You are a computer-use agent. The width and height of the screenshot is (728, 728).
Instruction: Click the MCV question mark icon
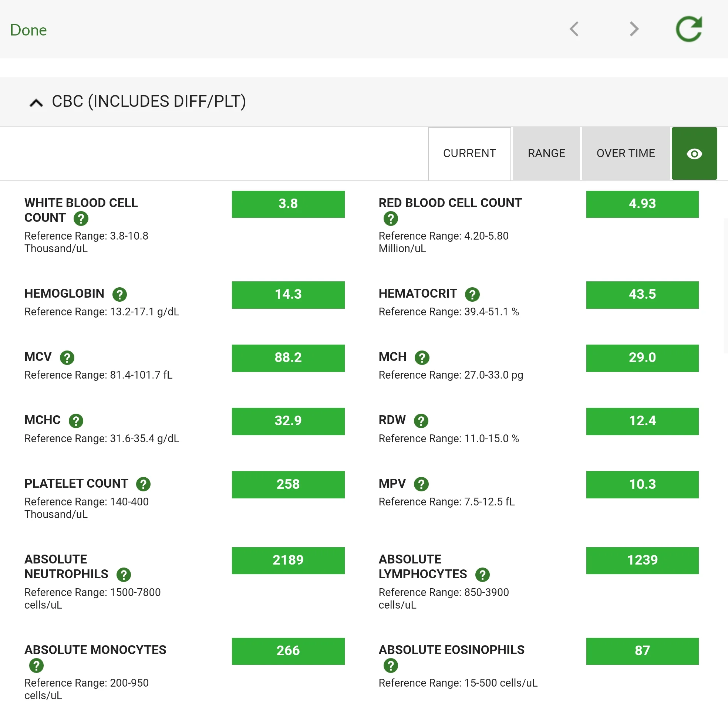point(67,358)
